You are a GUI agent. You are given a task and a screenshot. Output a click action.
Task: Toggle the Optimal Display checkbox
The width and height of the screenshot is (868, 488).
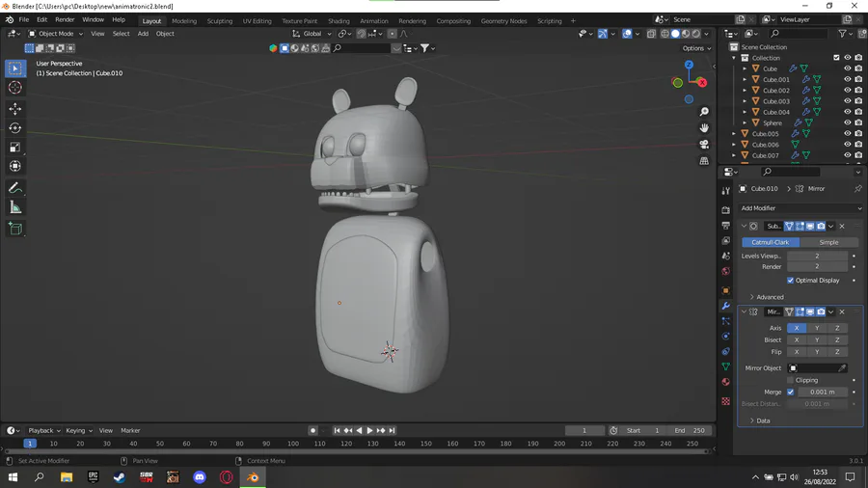pos(790,281)
